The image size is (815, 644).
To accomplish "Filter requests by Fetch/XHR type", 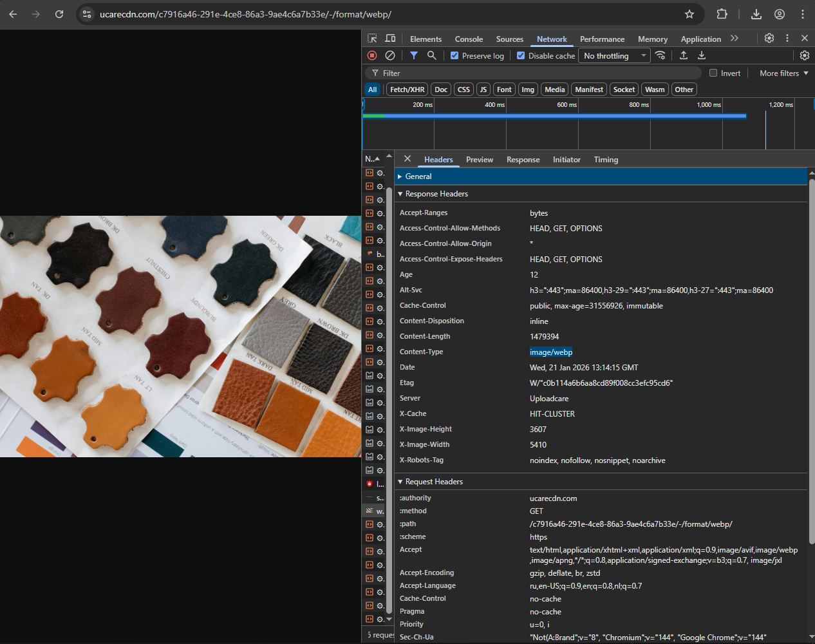I will click(x=407, y=90).
